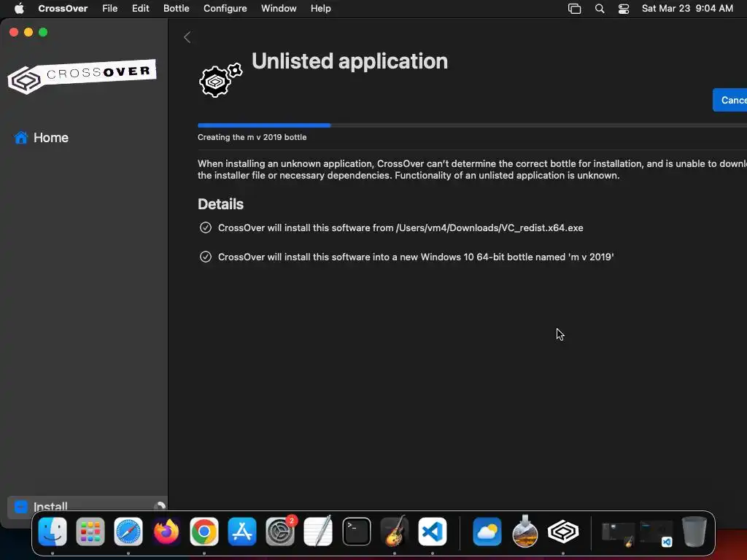
Task: Open the Trash from the Dock
Action: pyautogui.click(x=694, y=532)
